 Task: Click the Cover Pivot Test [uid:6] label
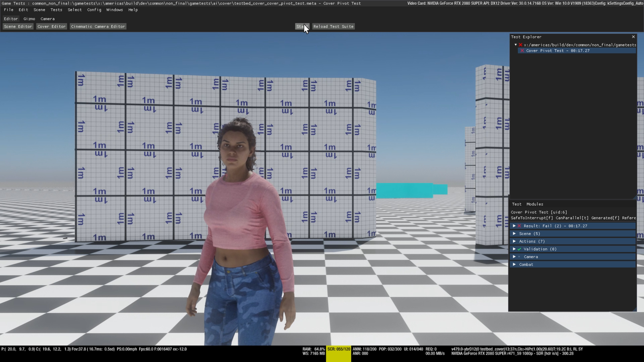tap(539, 212)
